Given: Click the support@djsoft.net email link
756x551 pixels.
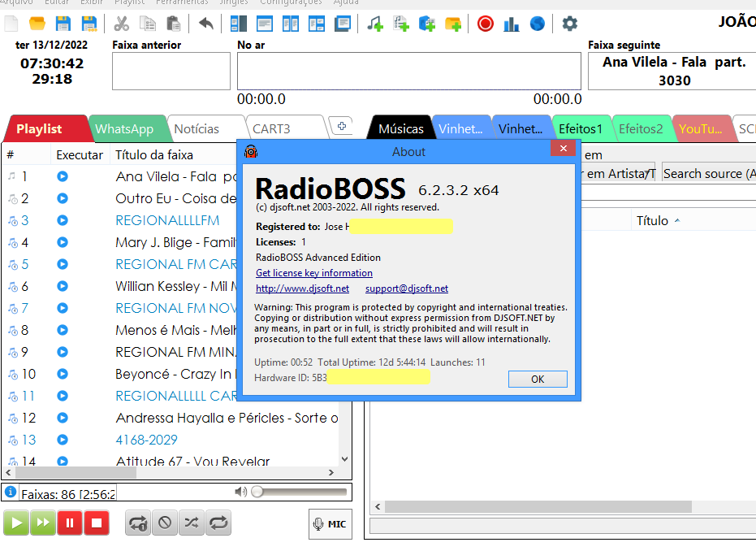Looking at the screenshot, I should [x=407, y=289].
